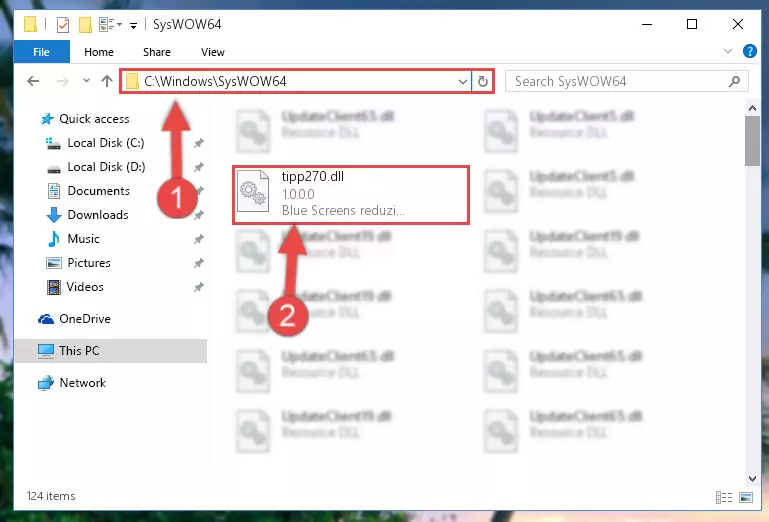Click the Search SysWOW64 box
Screen dimensions: 769x522
click(x=626, y=81)
